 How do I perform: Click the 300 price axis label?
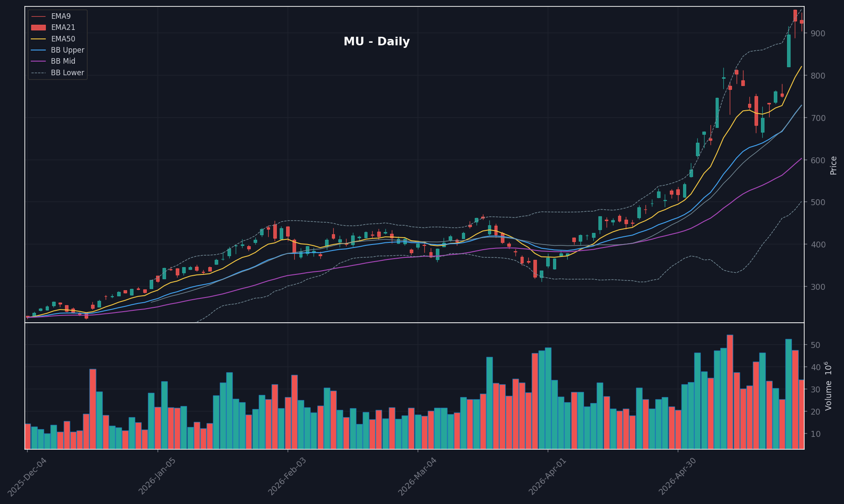click(x=818, y=287)
